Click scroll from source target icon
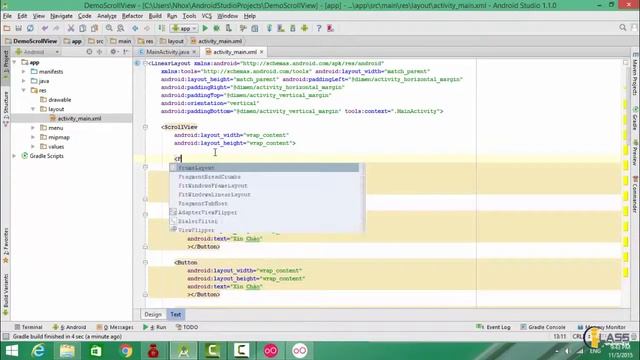Image resolution: width=640 pixels, height=360 pixels. click(89, 52)
